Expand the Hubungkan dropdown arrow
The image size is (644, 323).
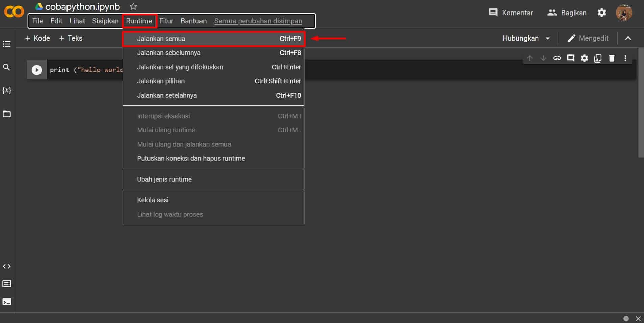pyautogui.click(x=548, y=38)
